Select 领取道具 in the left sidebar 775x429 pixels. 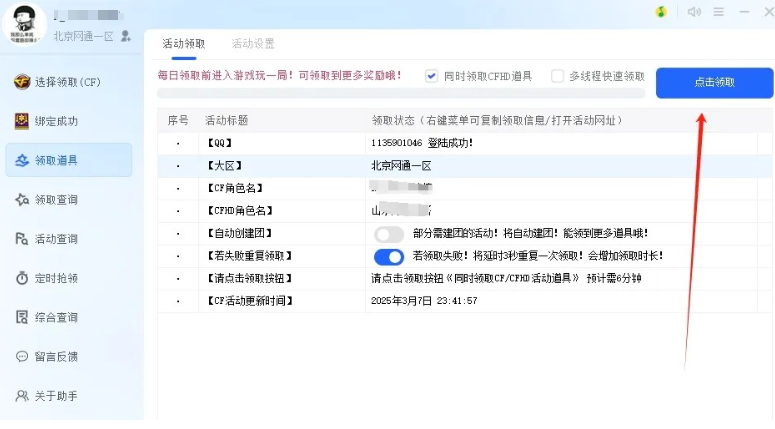tap(56, 160)
